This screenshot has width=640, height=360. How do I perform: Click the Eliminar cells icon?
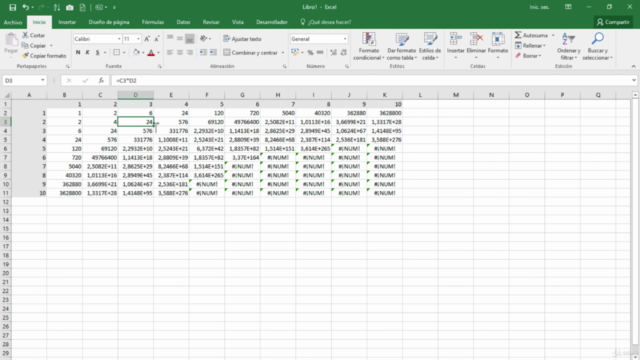(476, 40)
